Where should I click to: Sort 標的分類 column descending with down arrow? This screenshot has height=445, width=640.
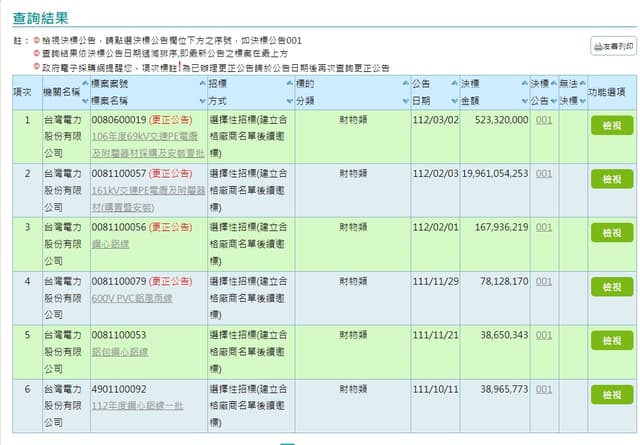[x=406, y=101]
